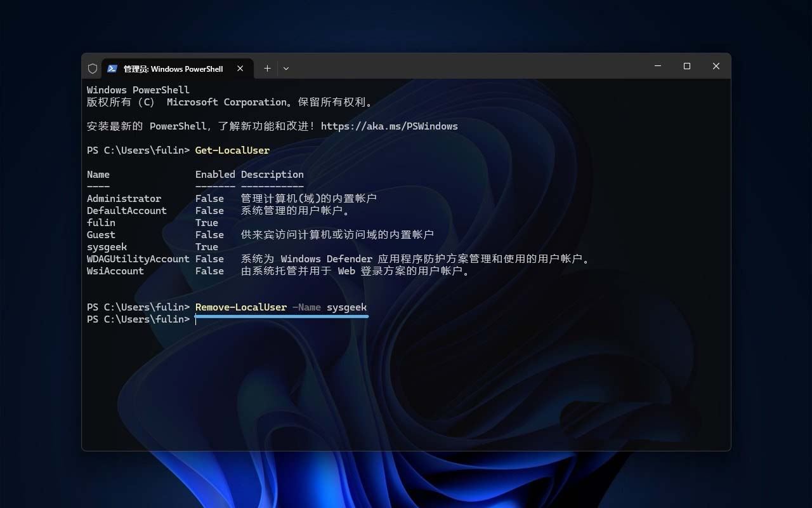Expand the new tab profile dropdown
The height and width of the screenshot is (508, 812).
[286, 69]
